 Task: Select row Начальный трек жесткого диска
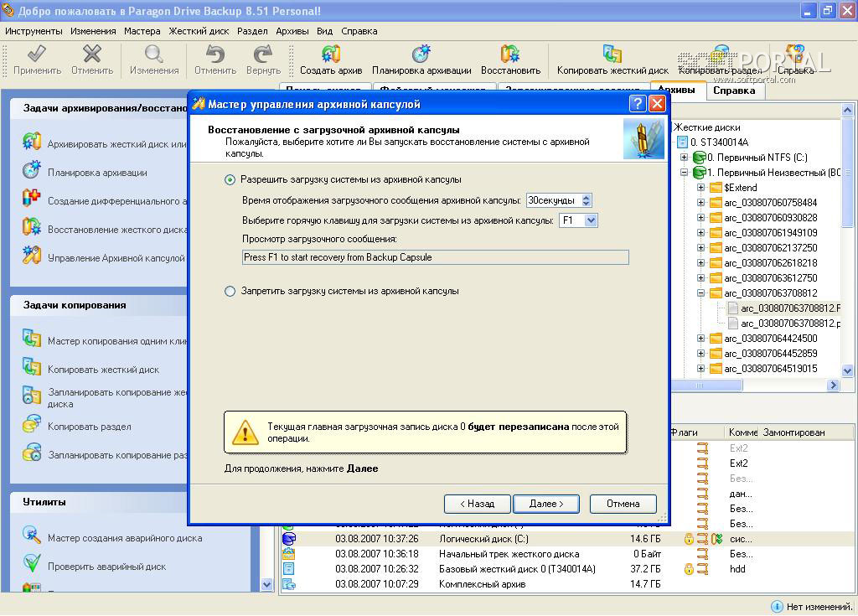(566, 554)
